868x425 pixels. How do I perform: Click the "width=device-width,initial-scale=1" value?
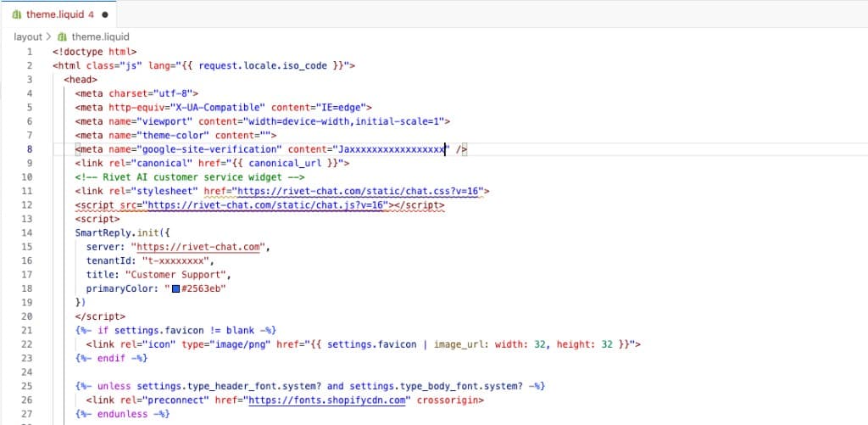[344, 121]
